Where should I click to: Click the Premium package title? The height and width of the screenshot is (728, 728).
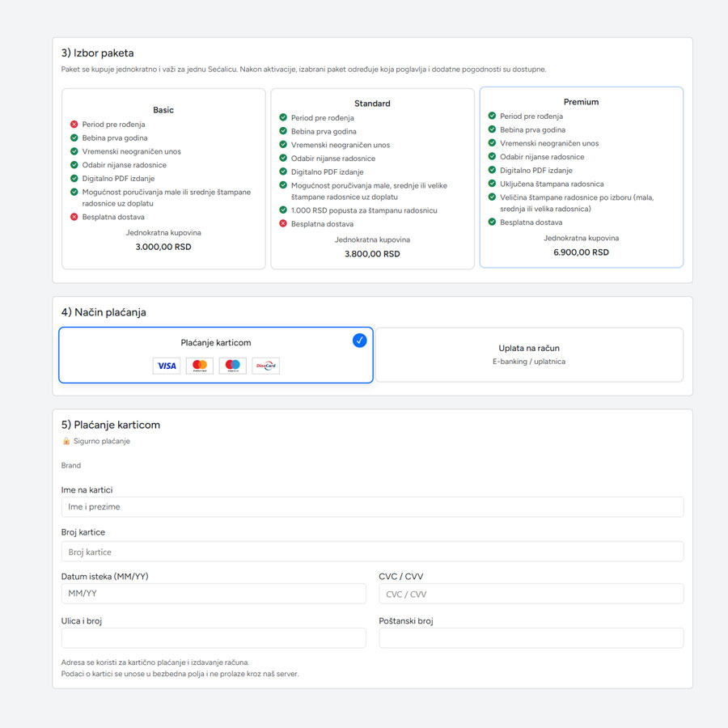(582, 102)
